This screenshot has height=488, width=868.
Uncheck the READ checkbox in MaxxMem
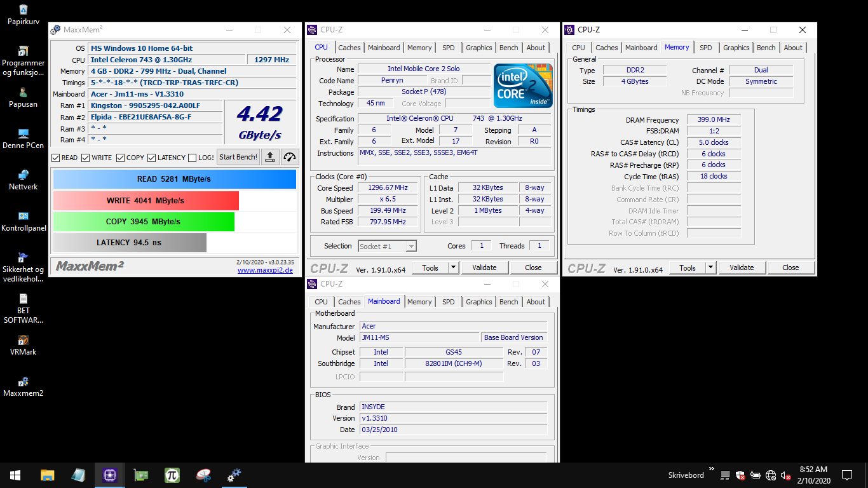[56, 158]
